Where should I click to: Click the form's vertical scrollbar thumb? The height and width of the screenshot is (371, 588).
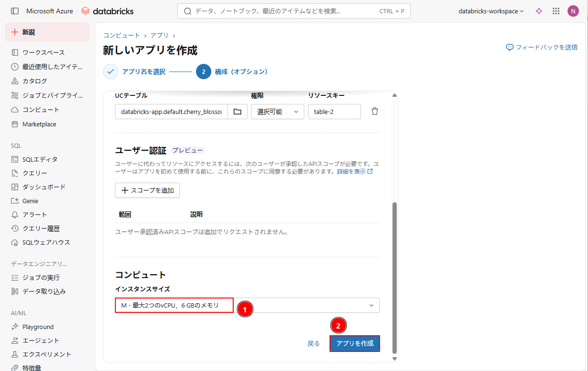pyautogui.click(x=394, y=277)
